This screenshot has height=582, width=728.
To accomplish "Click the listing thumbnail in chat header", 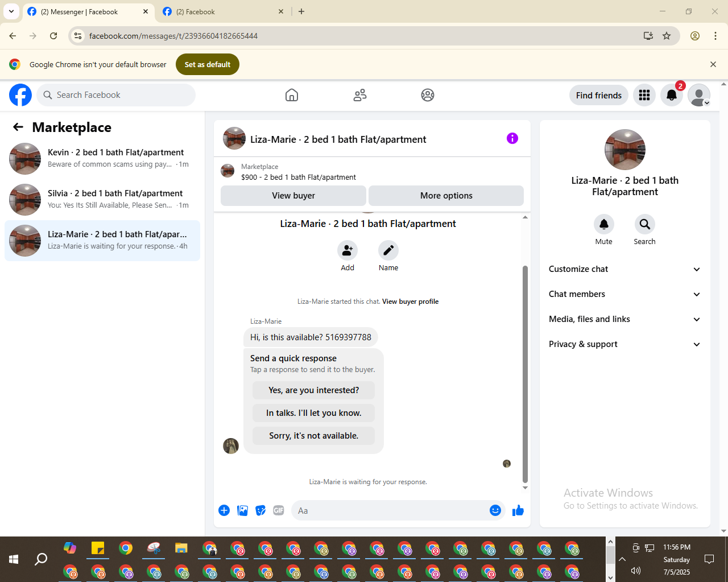I will pyautogui.click(x=234, y=138).
